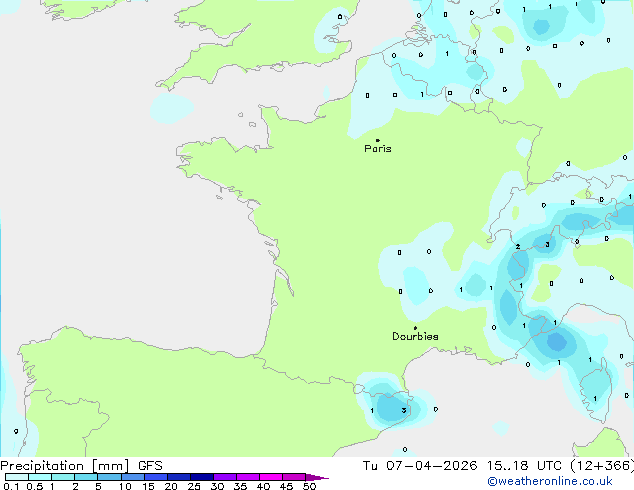Pick the 0.5–1 mm legend swatch
Image resolution: width=634 pixels, height=490 pixels.
tap(40, 477)
